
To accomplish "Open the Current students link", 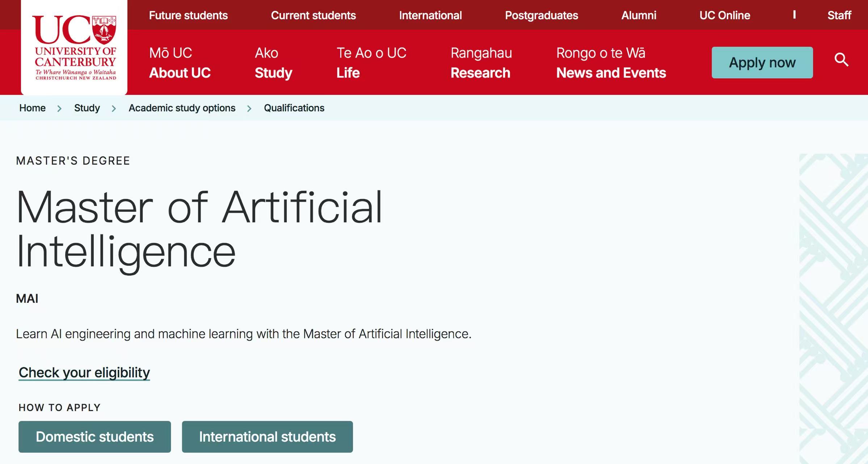I will tap(313, 15).
